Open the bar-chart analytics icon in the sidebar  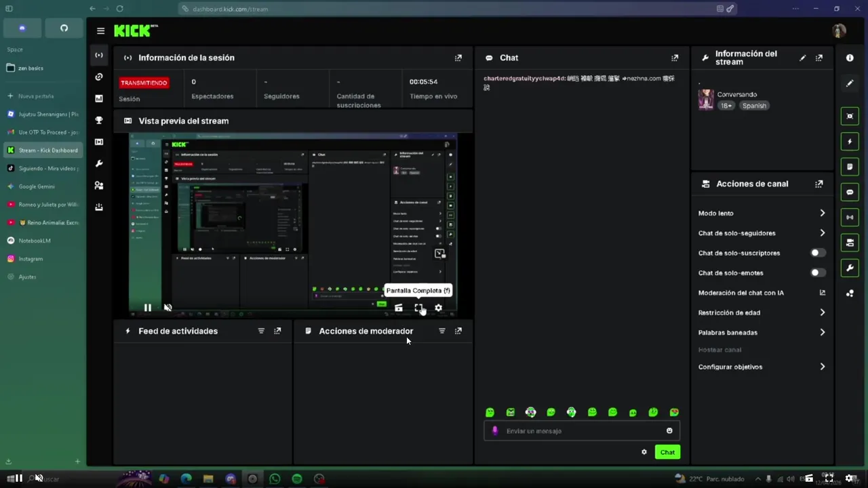pos(99,98)
